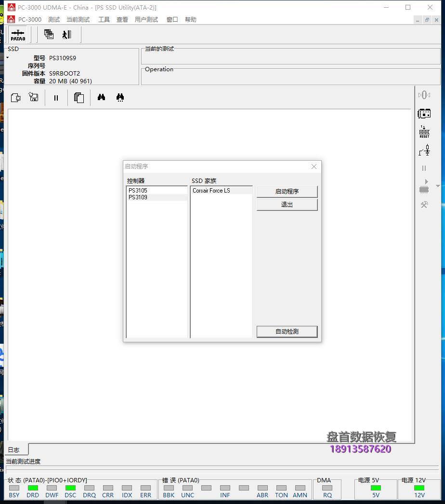Toggle the 12V power supply indicator

click(x=419, y=488)
